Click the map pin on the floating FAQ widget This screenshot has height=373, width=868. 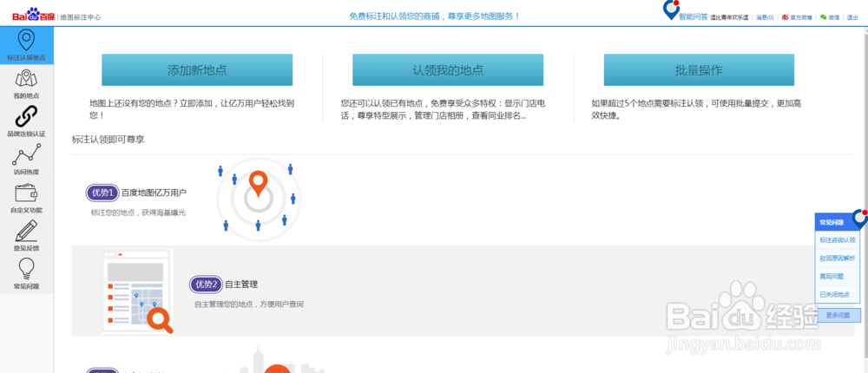point(860,219)
